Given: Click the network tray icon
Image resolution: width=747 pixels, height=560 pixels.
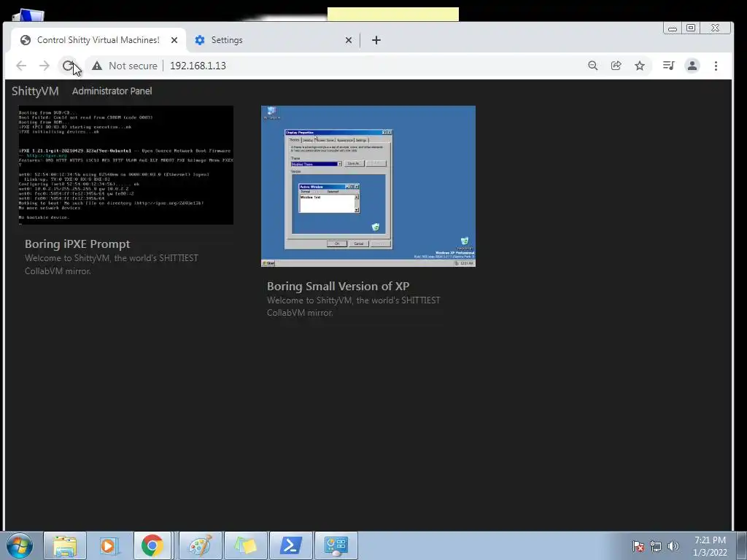Looking at the screenshot, I should (x=656, y=546).
